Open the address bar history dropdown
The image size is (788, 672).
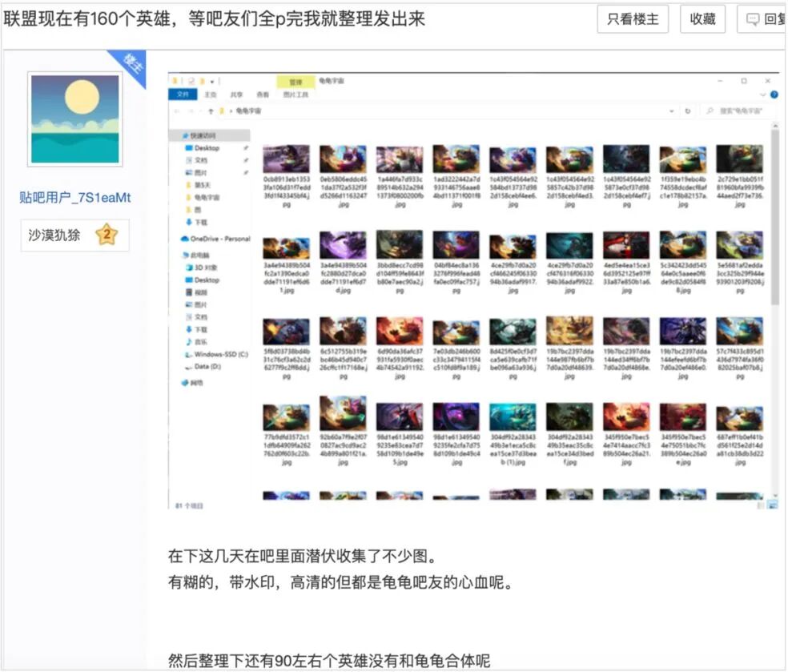click(671, 111)
